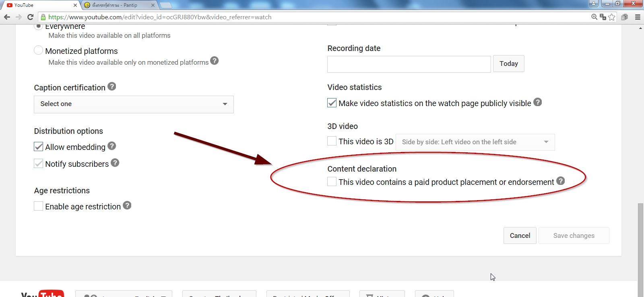Switch to the Pantip tab
This screenshot has height=297, width=644.
(x=119, y=5)
